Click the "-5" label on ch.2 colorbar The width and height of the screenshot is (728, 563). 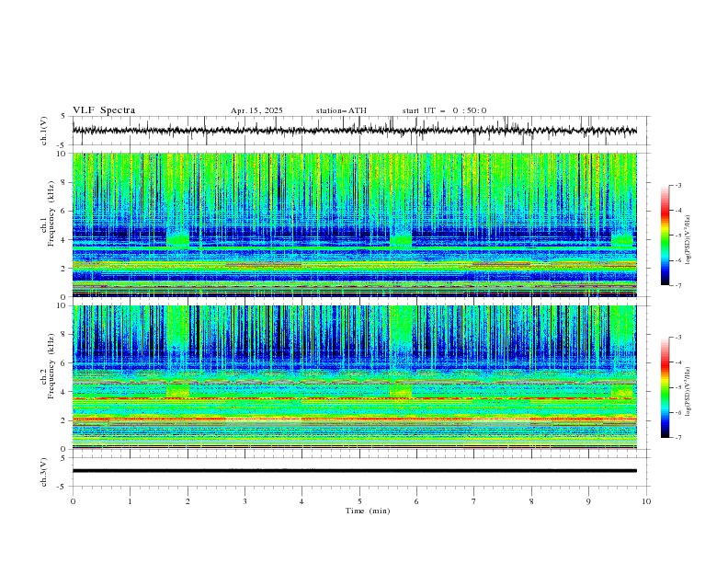pyautogui.click(x=678, y=387)
